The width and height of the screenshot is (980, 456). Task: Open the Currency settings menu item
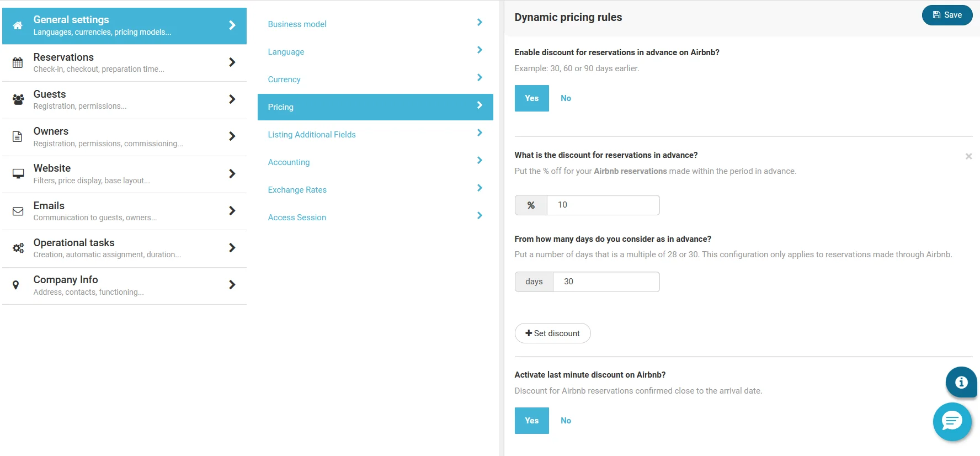(284, 79)
